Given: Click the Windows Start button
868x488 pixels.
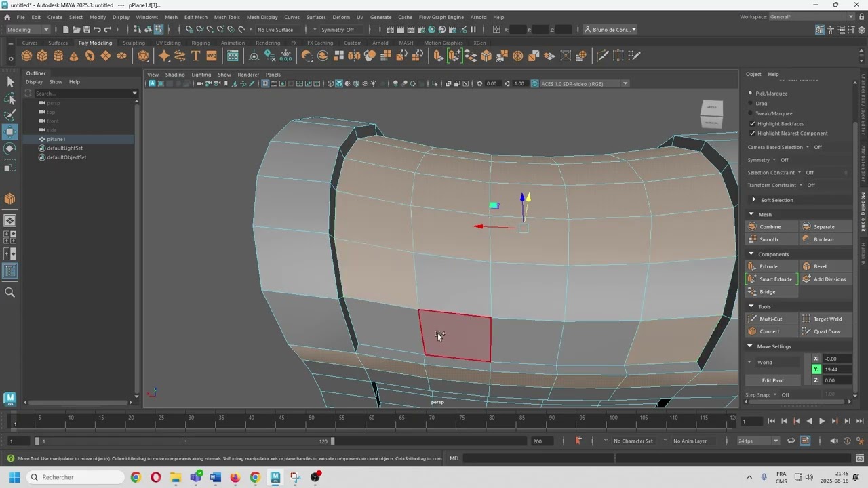Looking at the screenshot, I should point(14,477).
